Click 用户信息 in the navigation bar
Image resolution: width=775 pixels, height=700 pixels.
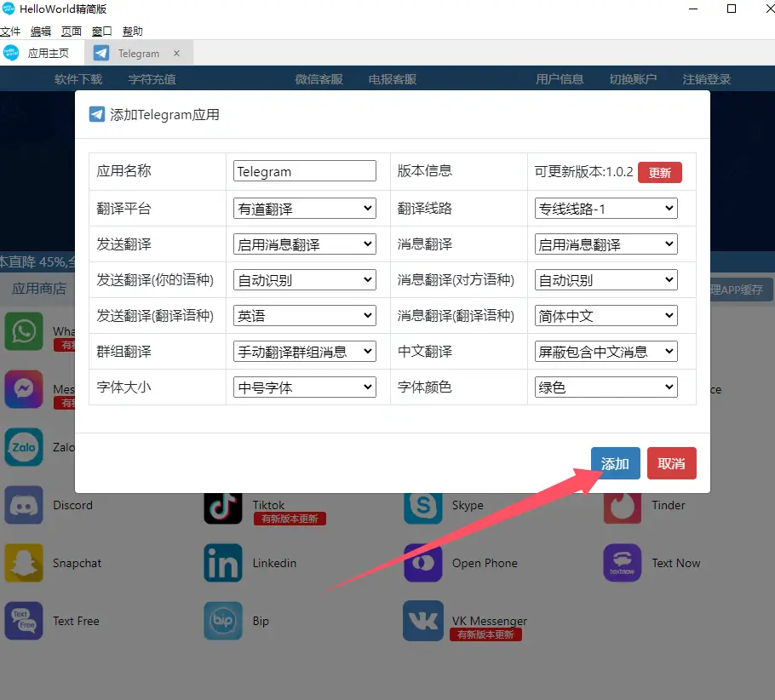coord(560,79)
